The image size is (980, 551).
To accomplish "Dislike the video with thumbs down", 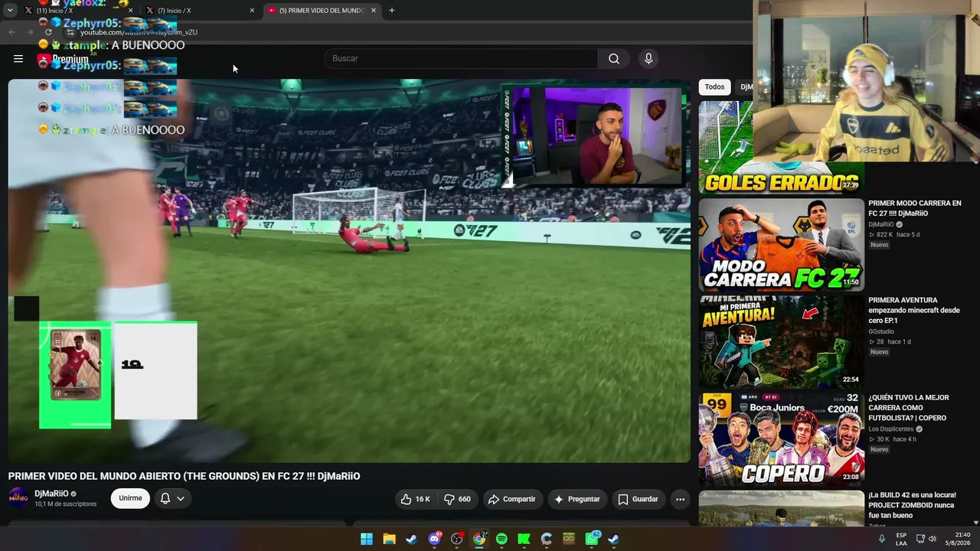I will (458, 499).
